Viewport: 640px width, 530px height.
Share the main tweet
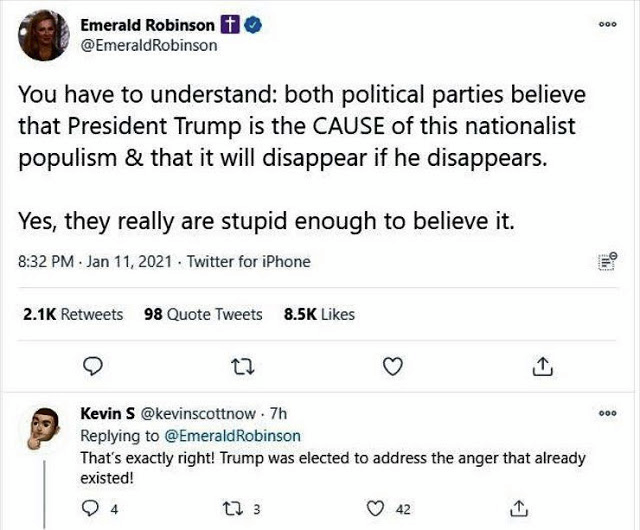point(543,367)
